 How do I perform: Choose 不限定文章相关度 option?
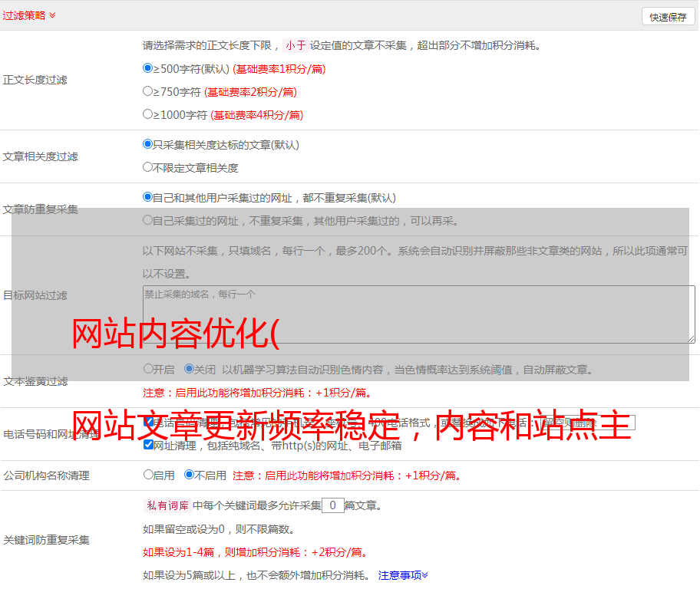[148, 167]
